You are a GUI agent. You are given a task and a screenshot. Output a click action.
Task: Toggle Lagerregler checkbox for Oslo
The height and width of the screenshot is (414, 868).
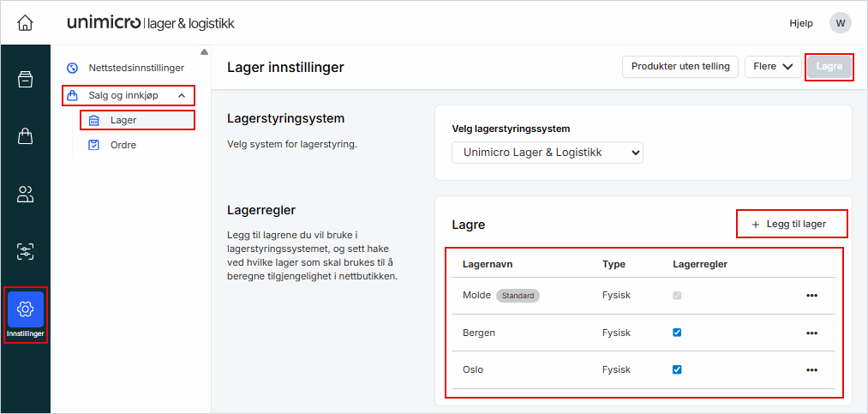tap(677, 370)
